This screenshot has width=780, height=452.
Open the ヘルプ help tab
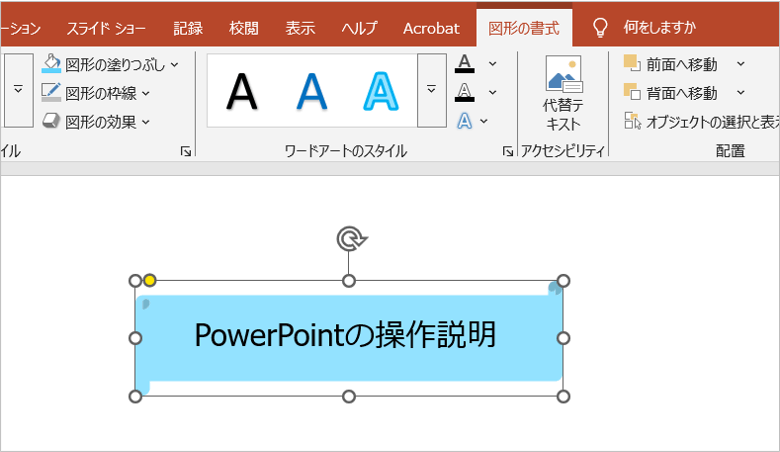[x=359, y=28]
